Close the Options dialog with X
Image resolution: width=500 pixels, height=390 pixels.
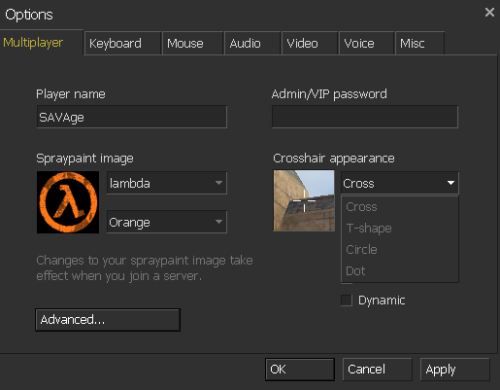click(x=489, y=12)
